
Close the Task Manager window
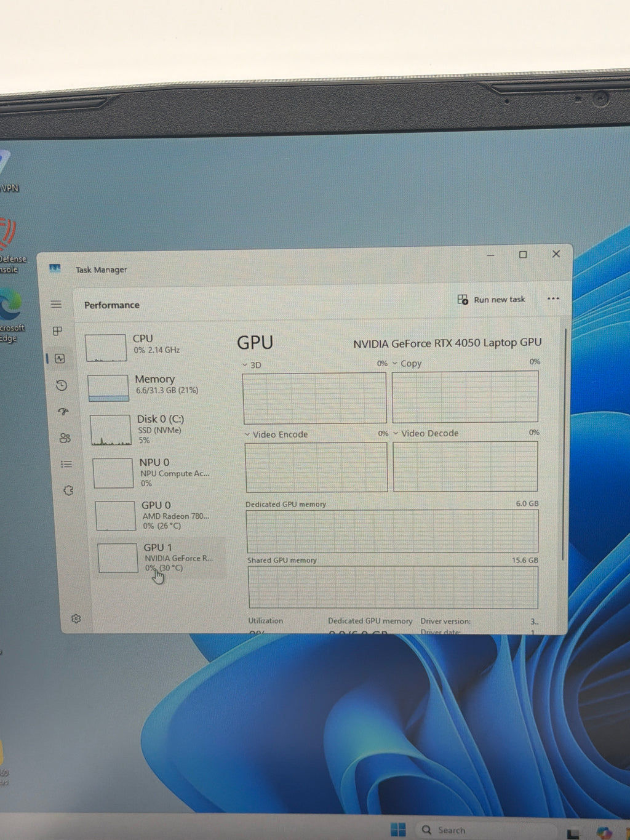[x=556, y=254]
